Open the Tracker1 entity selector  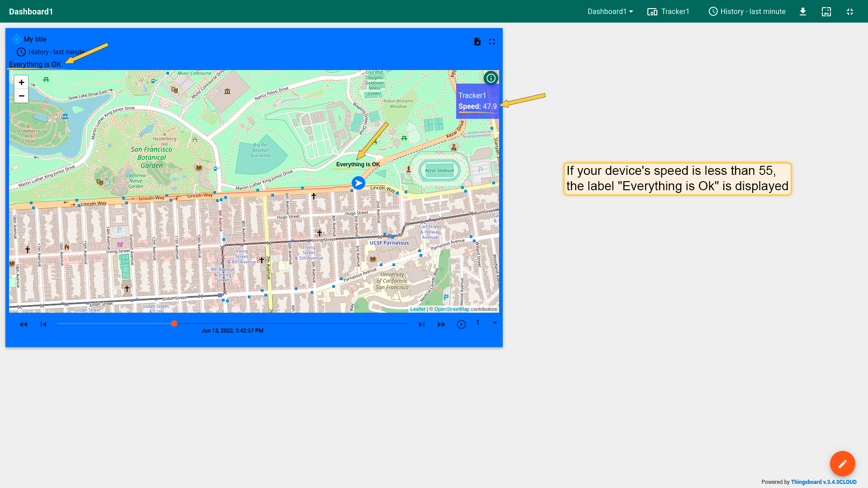pyautogui.click(x=669, y=12)
